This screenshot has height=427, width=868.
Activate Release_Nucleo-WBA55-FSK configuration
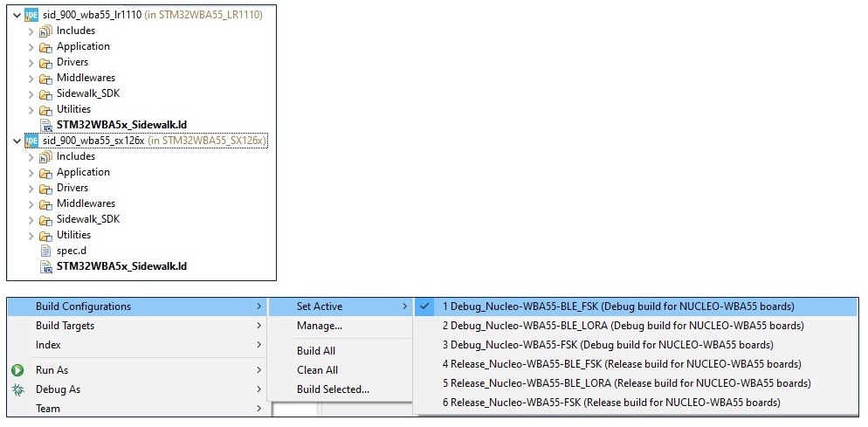pyautogui.click(x=636, y=403)
